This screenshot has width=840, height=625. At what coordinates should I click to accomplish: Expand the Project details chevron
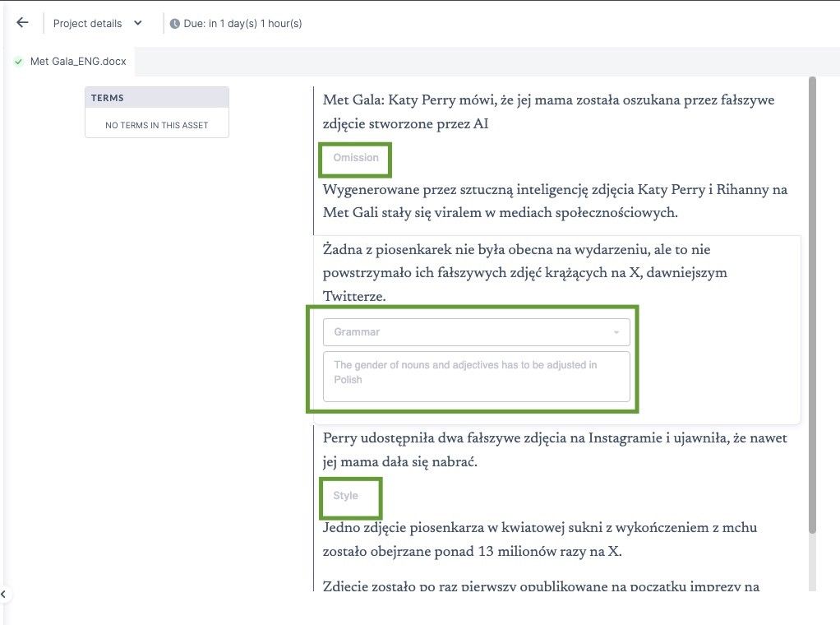[138, 23]
